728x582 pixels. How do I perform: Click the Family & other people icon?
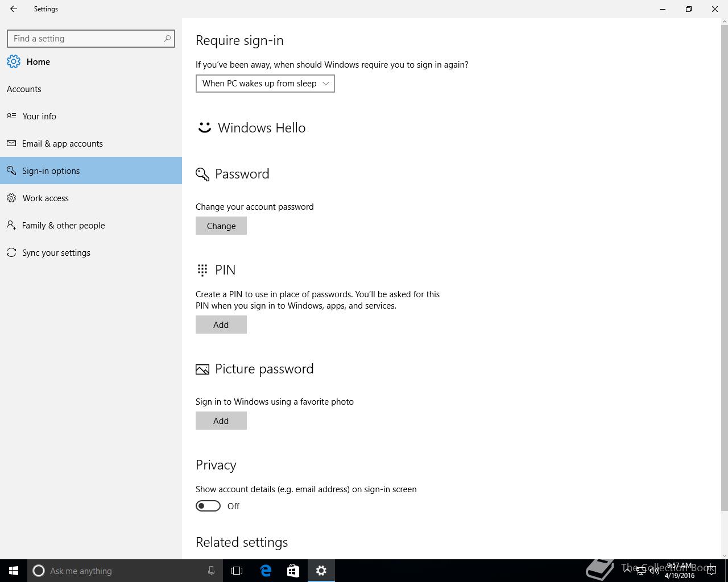11,225
